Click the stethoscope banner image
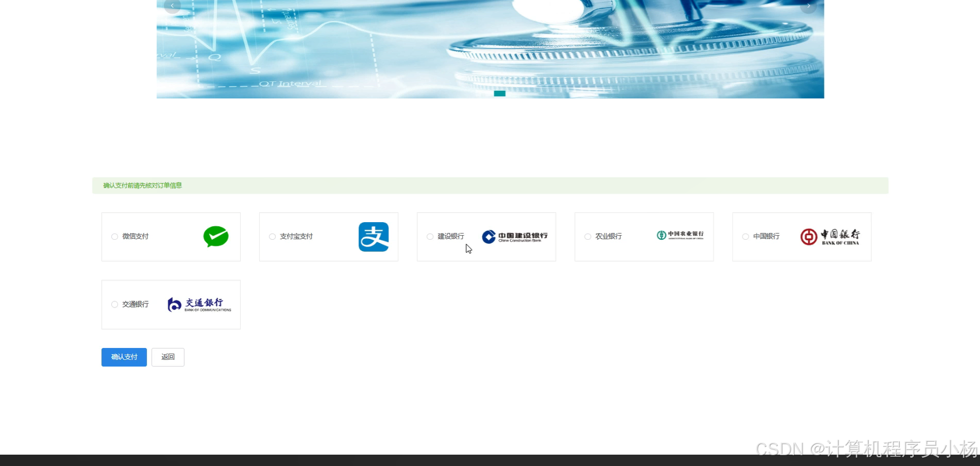This screenshot has width=980, height=466. click(x=490, y=49)
